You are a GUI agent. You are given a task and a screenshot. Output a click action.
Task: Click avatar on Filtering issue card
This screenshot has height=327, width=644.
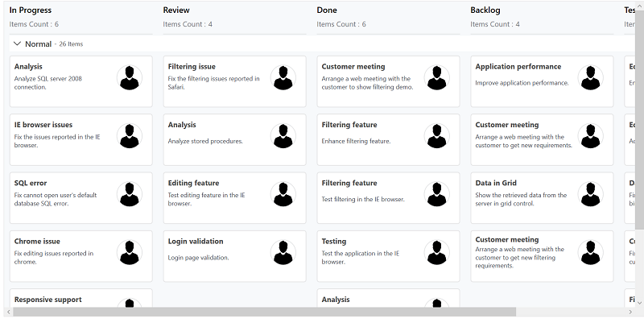click(283, 77)
